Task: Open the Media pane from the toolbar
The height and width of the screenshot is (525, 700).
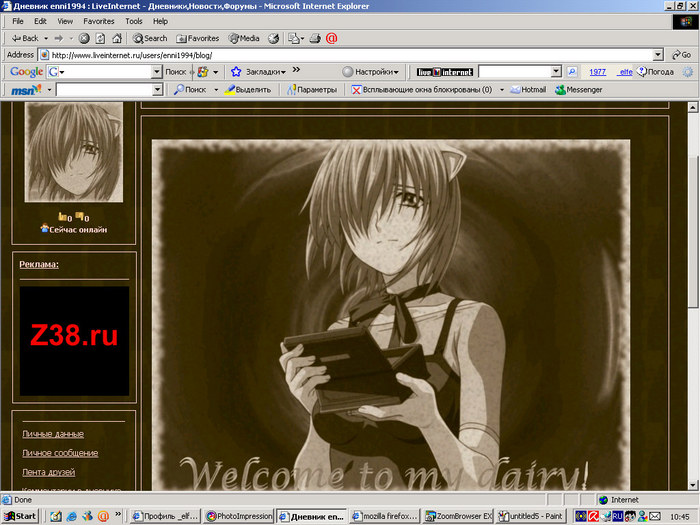Action: tap(244, 38)
